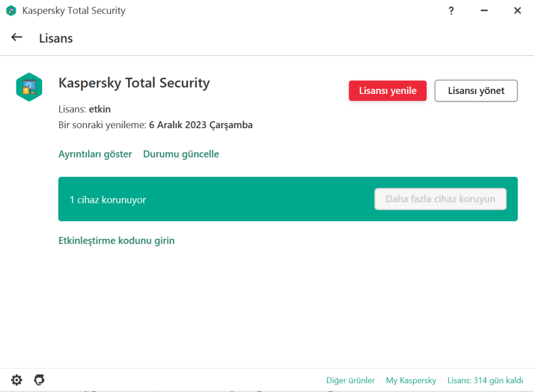Open Lisansı yönet

click(x=476, y=90)
